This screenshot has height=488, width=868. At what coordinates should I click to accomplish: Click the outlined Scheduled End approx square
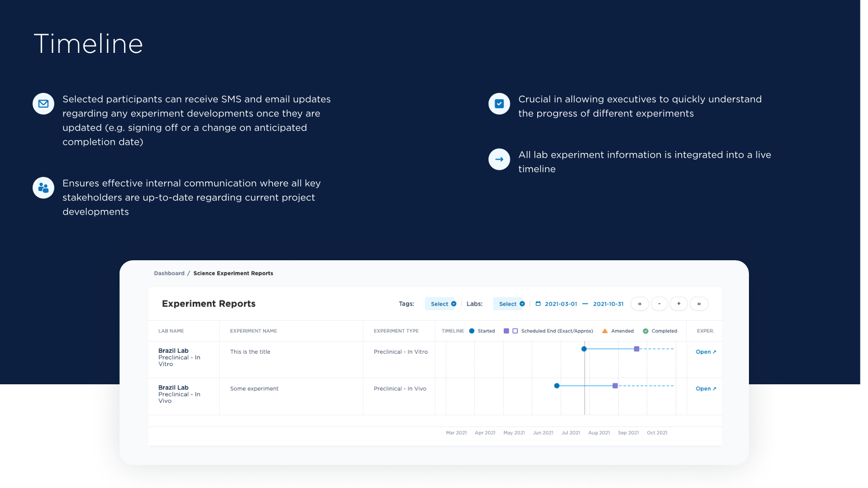pos(515,331)
